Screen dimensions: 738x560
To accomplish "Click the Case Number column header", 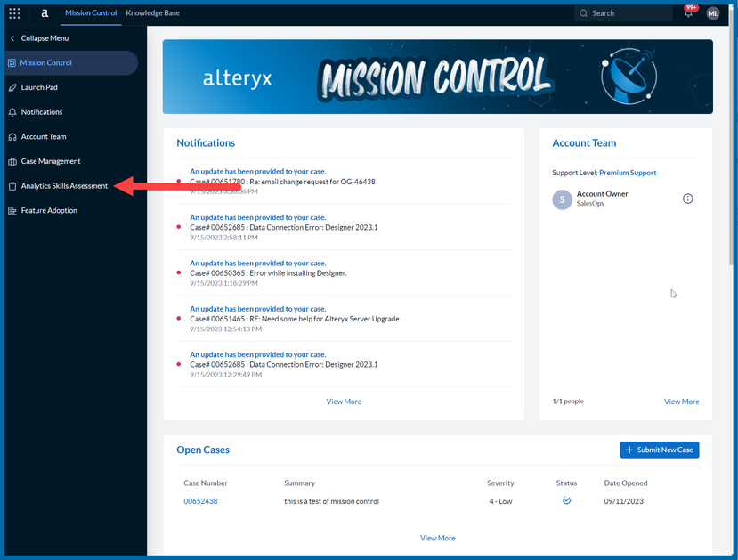I will (206, 483).
